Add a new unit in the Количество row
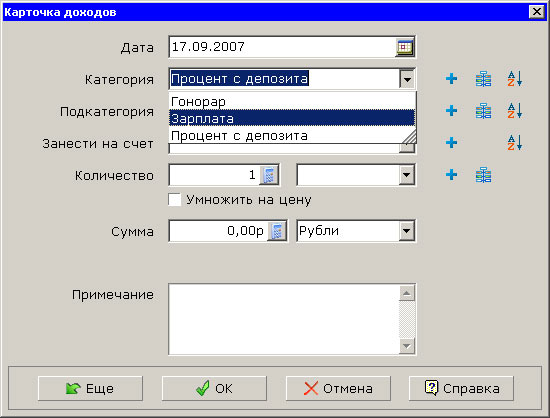550x418 pixels. pyautogui.click(x=451, y=175)
